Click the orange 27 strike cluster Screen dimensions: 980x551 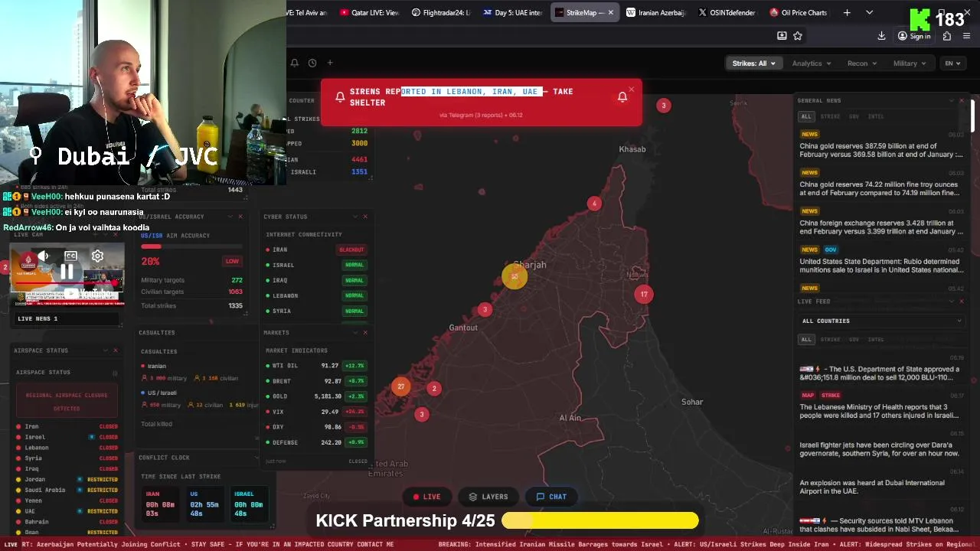(x=400, y=386)
